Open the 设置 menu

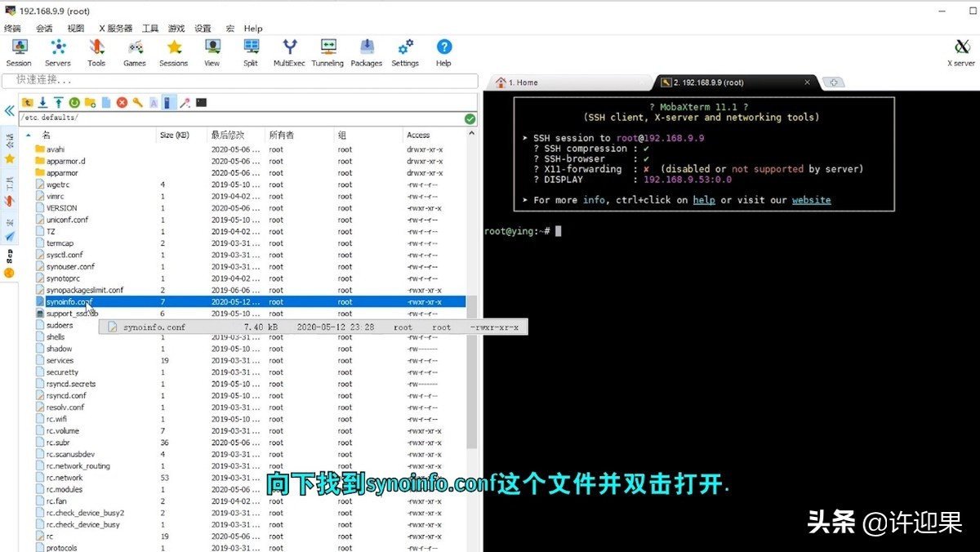203,29
